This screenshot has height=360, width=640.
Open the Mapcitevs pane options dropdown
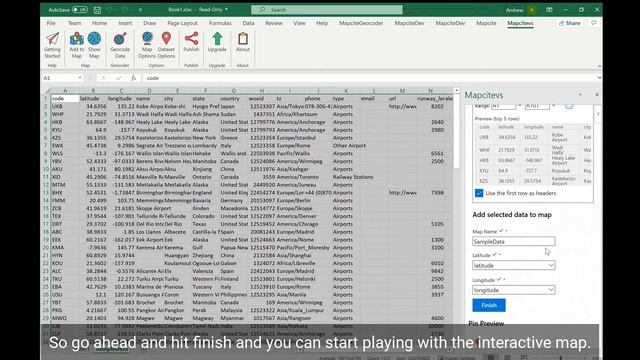point(580,95)
